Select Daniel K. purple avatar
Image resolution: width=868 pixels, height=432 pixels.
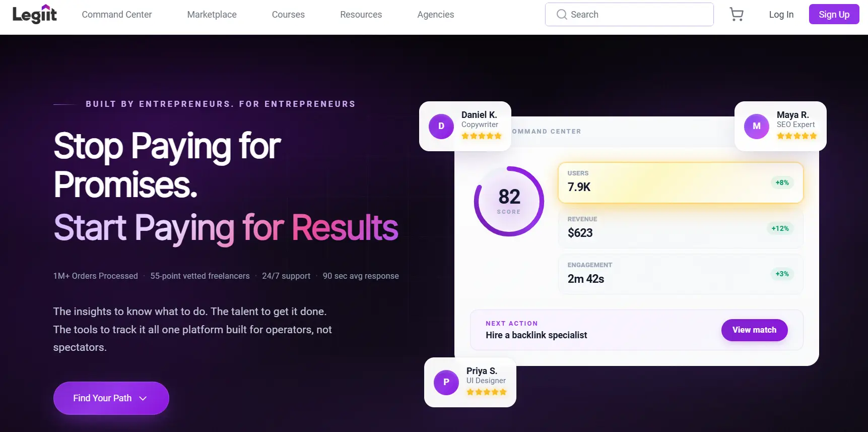[x=441, y=126]
